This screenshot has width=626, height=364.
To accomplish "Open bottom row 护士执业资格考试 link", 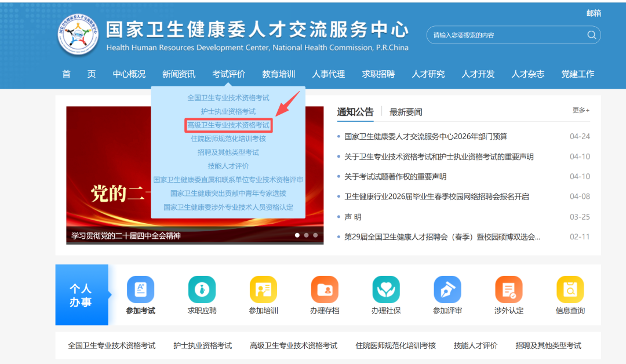I will coord(203,345).
